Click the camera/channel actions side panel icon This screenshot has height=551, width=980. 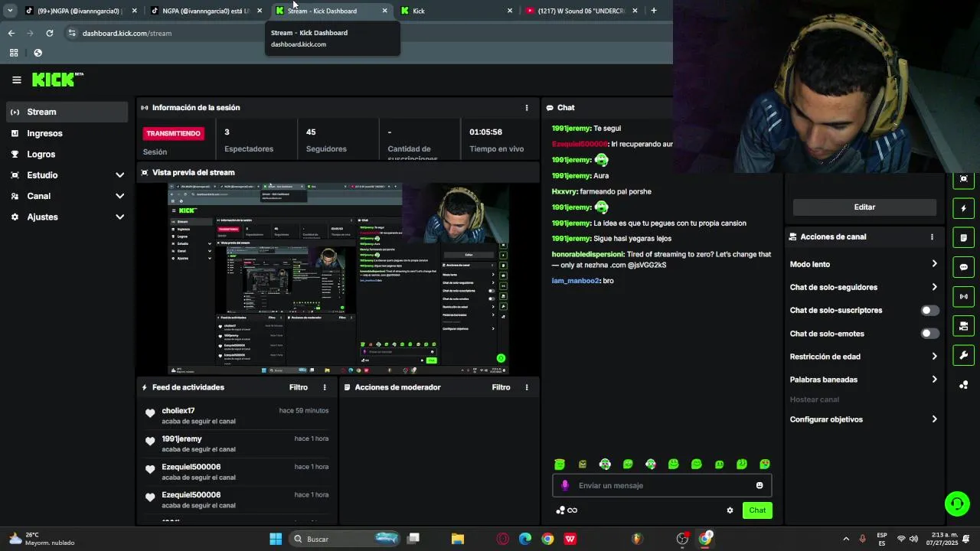[963, 326]
